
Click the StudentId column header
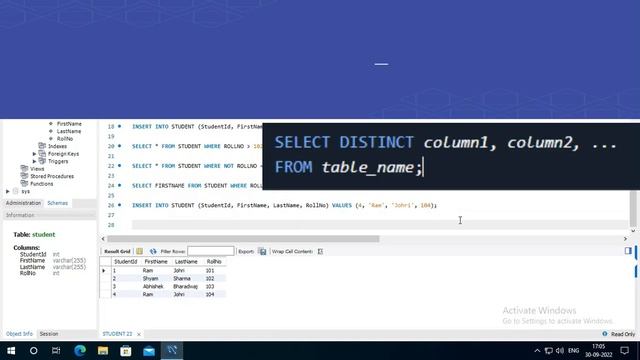click(x=125, y=262)
